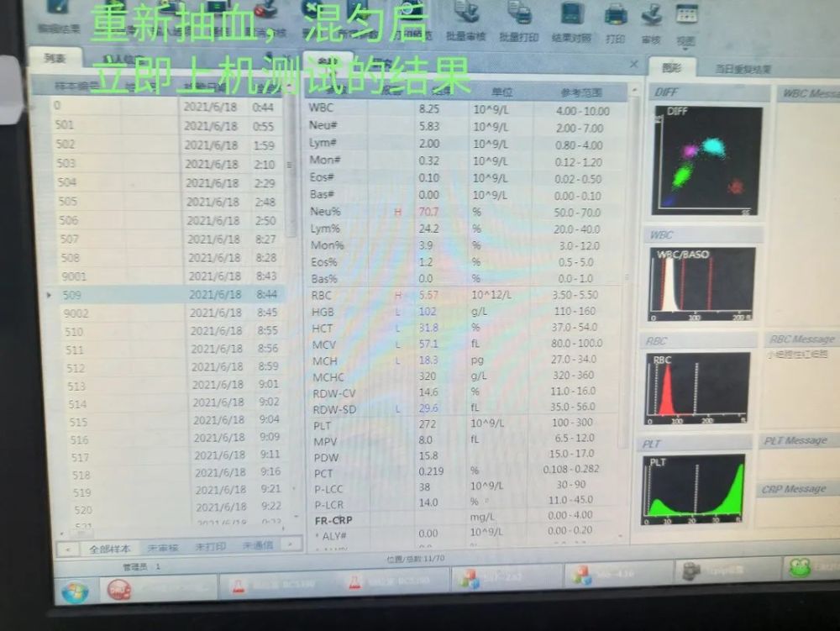This screenshot has width=840, height=631.
Task: Select sample 9002 in the list
Action: click(174, 313)
